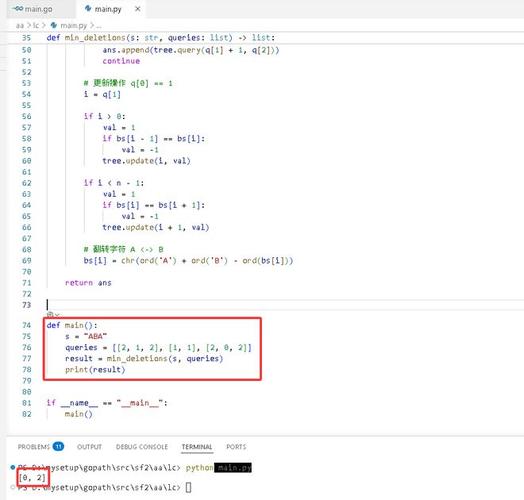Open the aa folder in breadcrumb
The image size is (524, 500).
click(x=20, y=25)
